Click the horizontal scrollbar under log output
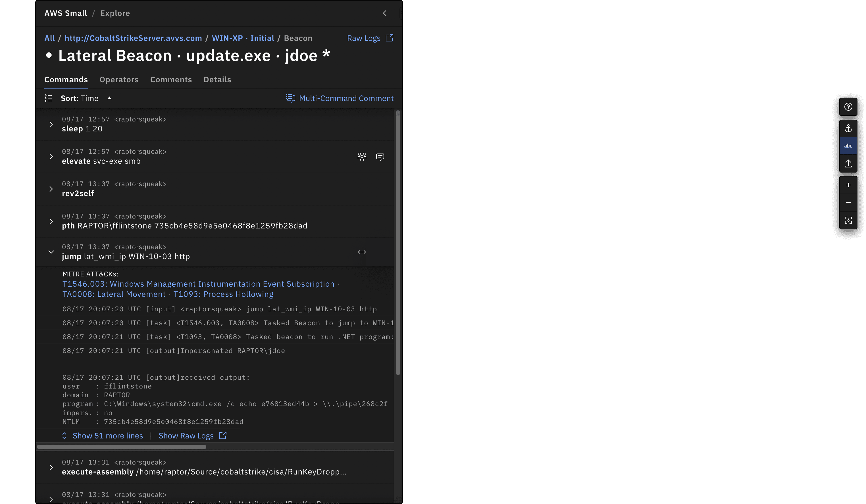The image size is (866, 504). point(121,447)
